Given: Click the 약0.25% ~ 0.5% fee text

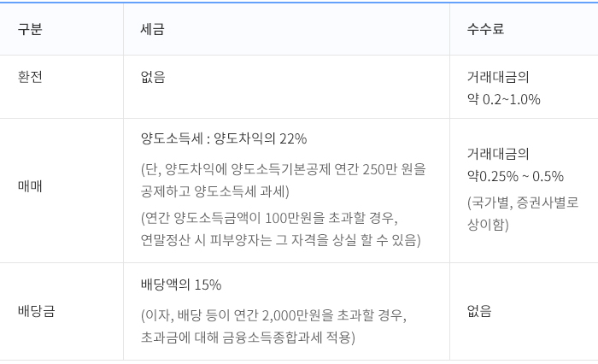Looking at the screenshot, I should pos(515,176).
